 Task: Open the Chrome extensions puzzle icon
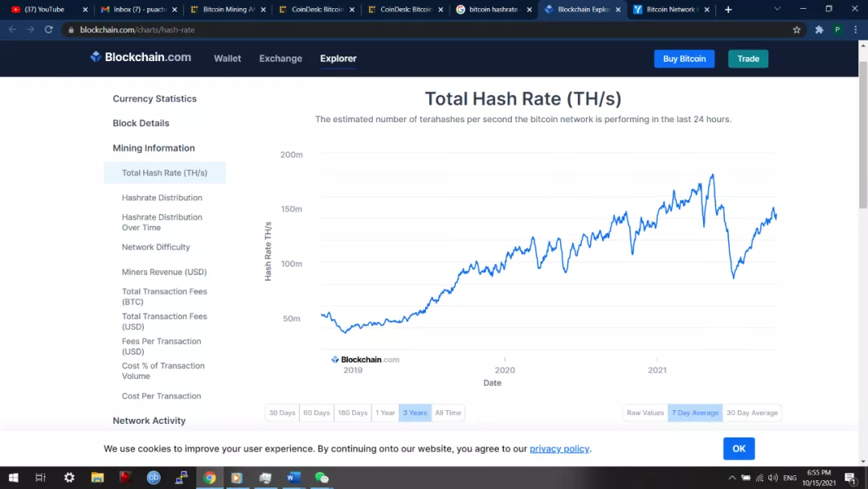tap(819, 30)
